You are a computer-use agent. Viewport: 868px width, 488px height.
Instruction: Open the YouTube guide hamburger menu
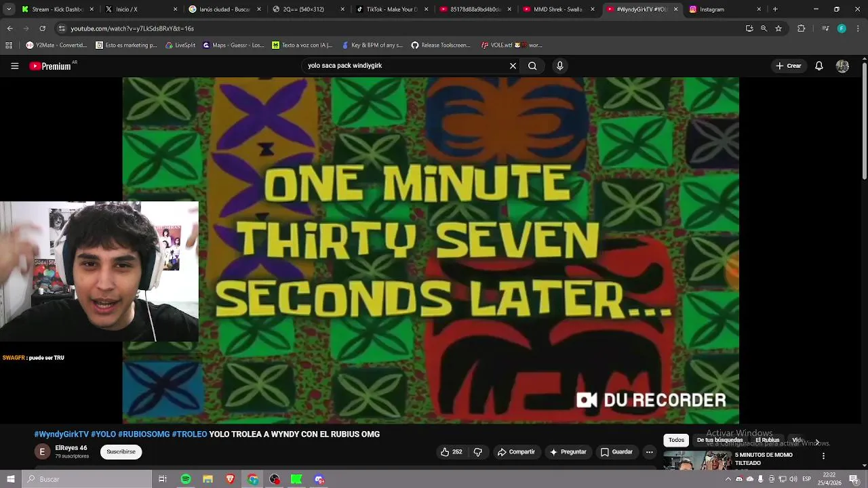[x=14, y=66]
